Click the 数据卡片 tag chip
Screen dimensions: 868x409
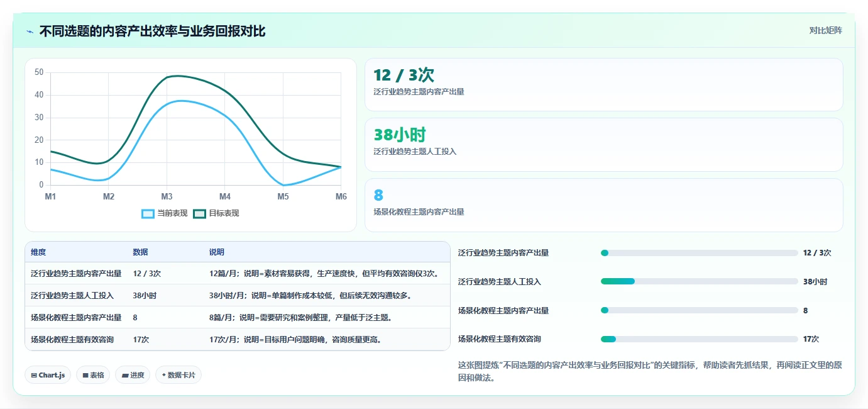(179, 375)
